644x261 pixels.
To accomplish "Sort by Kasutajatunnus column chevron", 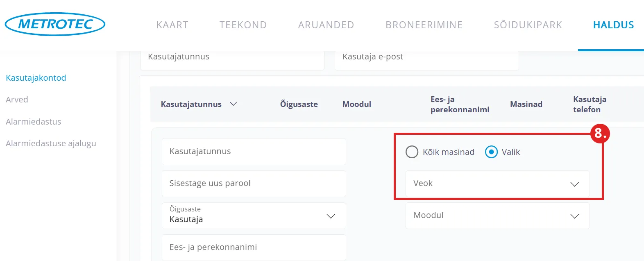I will [234, 104].
